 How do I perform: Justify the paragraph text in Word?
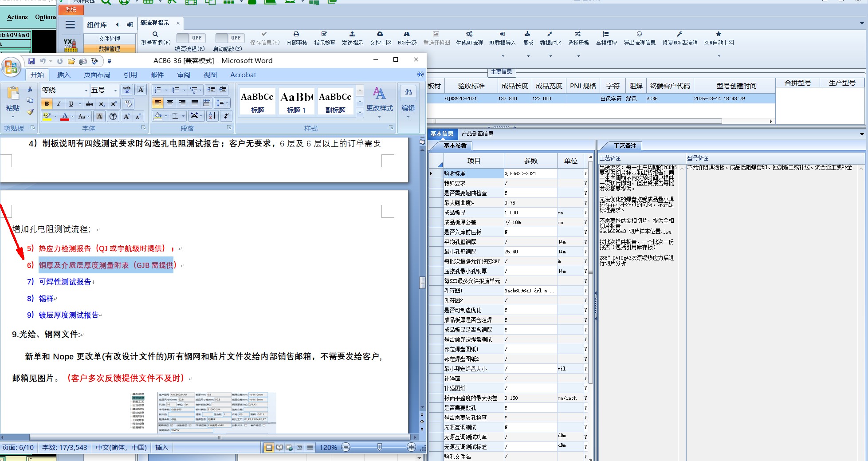click(x=195, y=103)
